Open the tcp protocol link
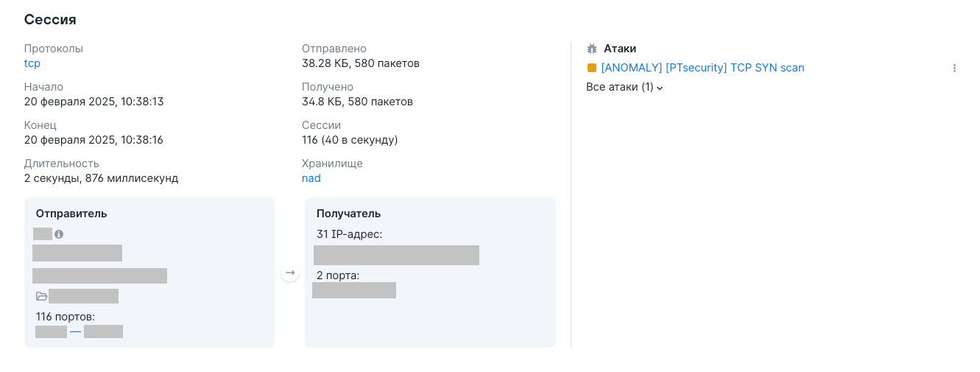This screenshot has height=372, width=980. click(32, 63)
